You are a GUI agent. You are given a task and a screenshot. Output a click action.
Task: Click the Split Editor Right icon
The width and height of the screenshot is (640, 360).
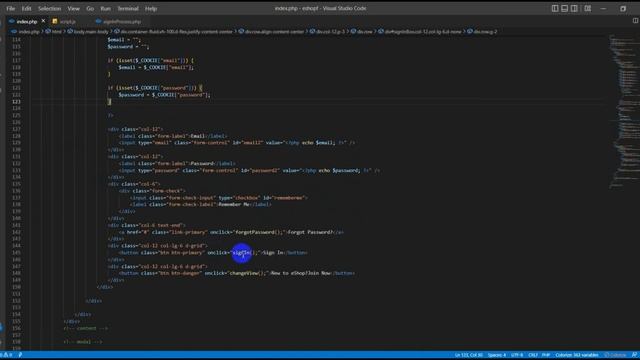click(635, 21)
